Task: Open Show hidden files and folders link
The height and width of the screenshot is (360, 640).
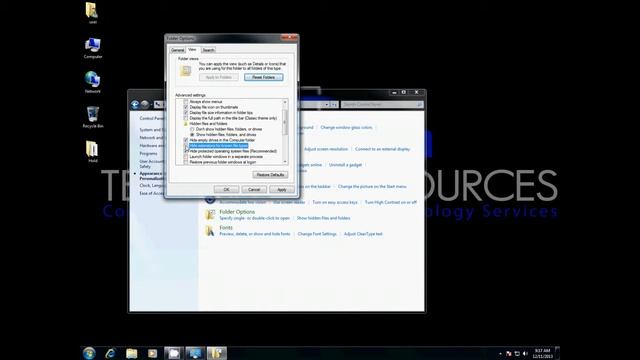Action: click(x=323, y=218)
